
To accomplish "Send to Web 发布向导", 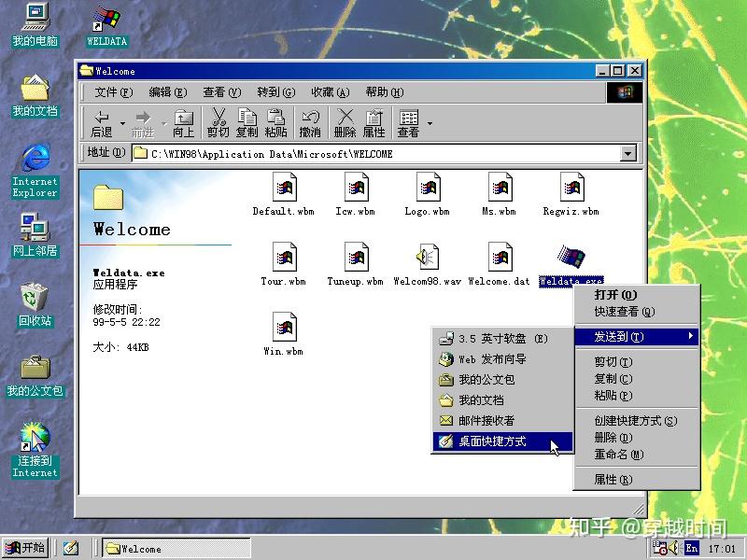I will click(x=502, y=359).
